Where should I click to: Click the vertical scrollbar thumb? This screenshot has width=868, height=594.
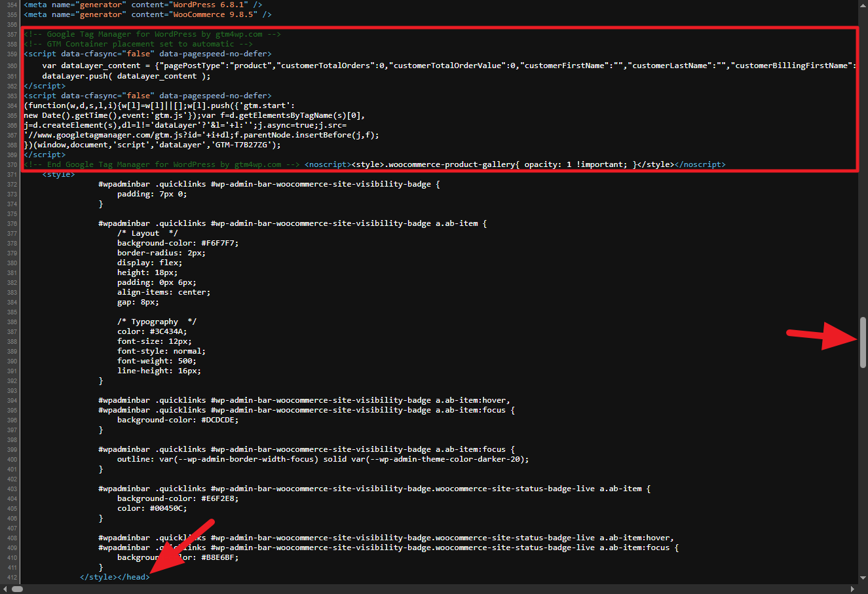click(863, 342)
